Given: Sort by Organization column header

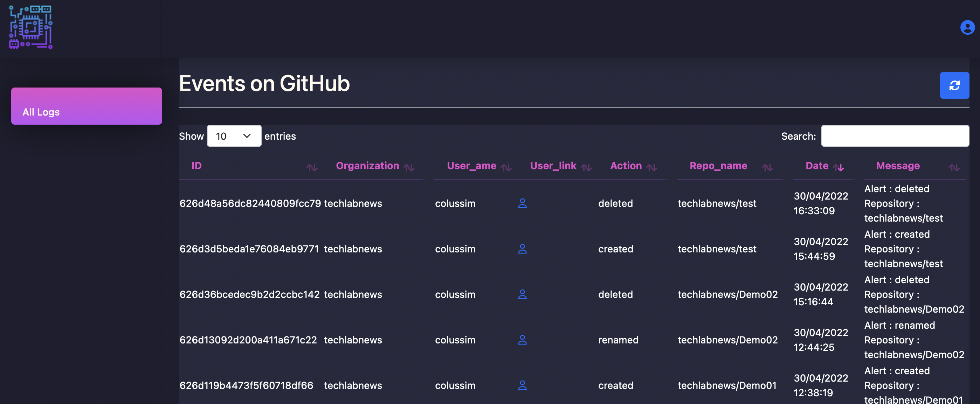Looking at the screenshot, I should [367, 166].
